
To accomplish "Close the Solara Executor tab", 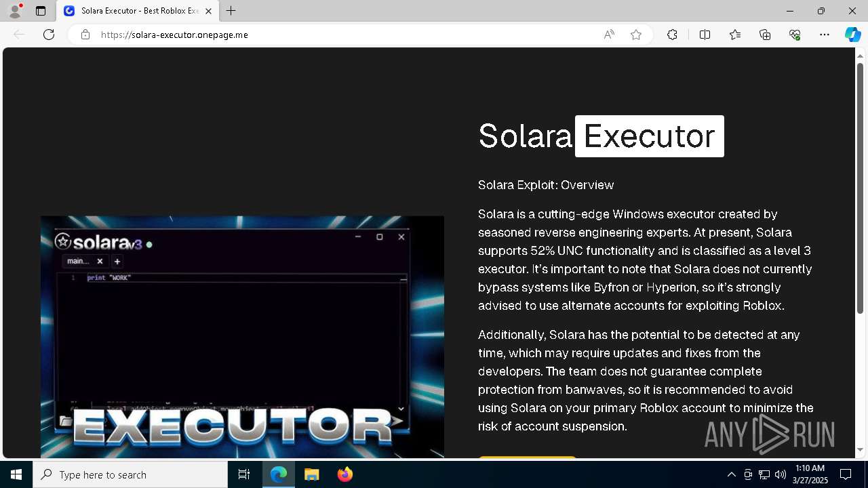I will tap(208, 11).
